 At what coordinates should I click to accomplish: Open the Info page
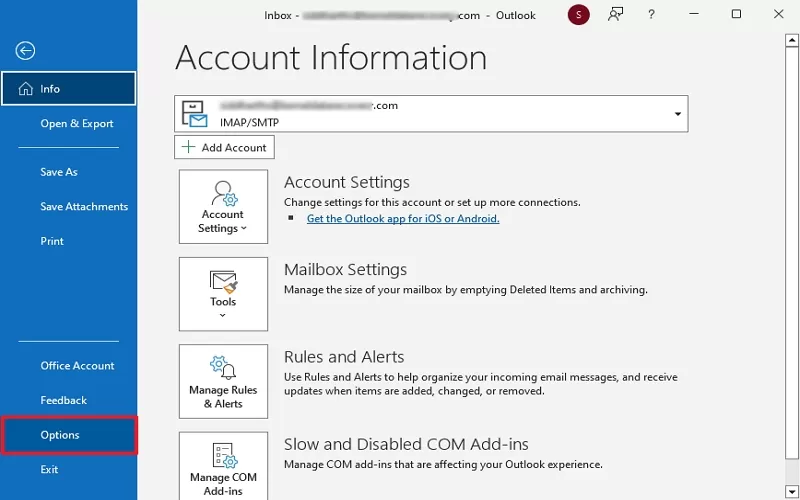click(x=68, y=89)
